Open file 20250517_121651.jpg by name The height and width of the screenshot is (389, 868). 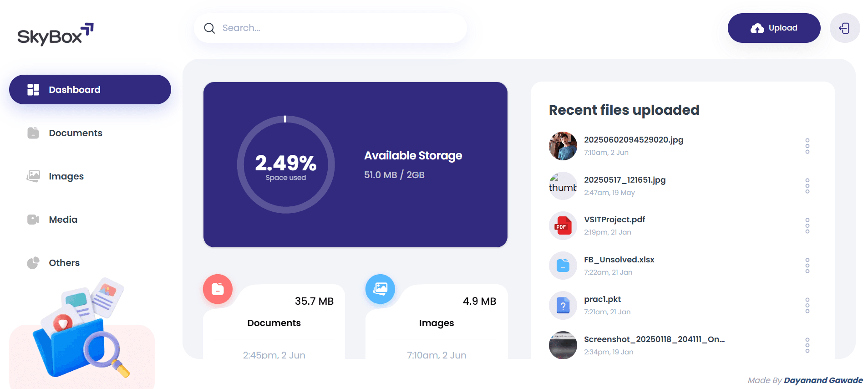(625, 180)
